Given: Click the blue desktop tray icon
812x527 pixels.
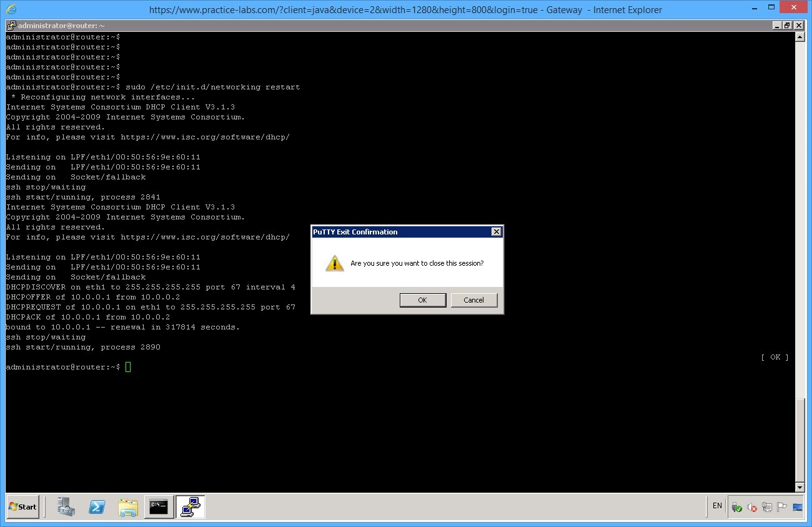Looking at the screenshot, I should coord(798,507).
